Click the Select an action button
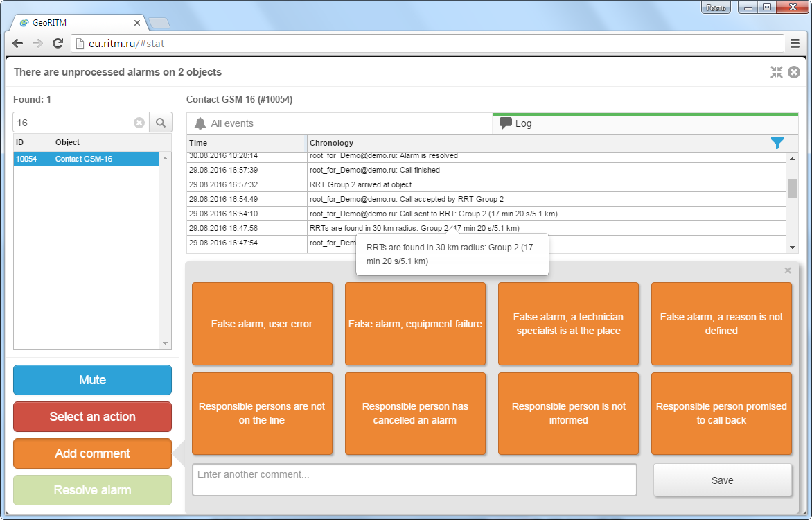The width and height of the screenshot is (812, 520). point(92,417)
